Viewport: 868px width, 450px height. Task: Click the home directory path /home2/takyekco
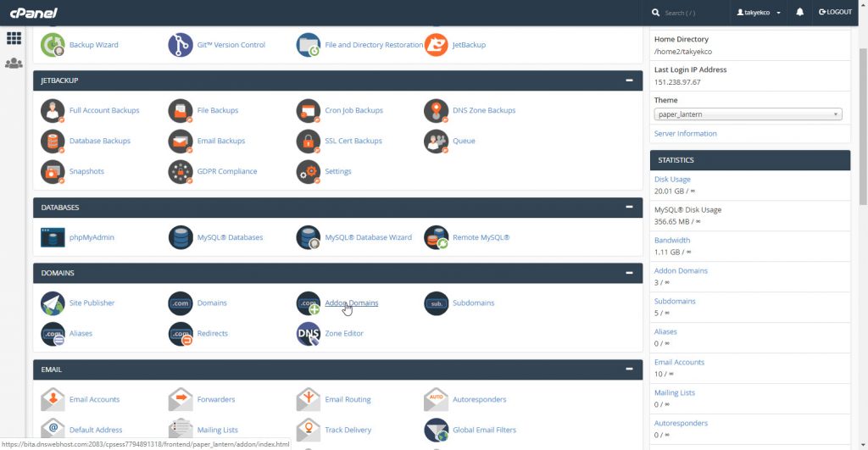tap(683, 52)
